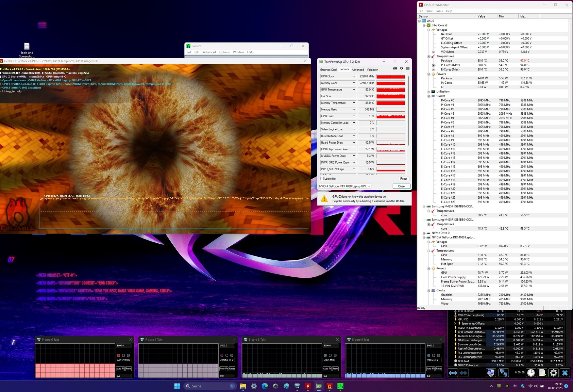This screenshot has height=392, width=573.
Task: Open Microsoft Edge from taskbar
Action: pyautogui.click(x=265, y=386)
